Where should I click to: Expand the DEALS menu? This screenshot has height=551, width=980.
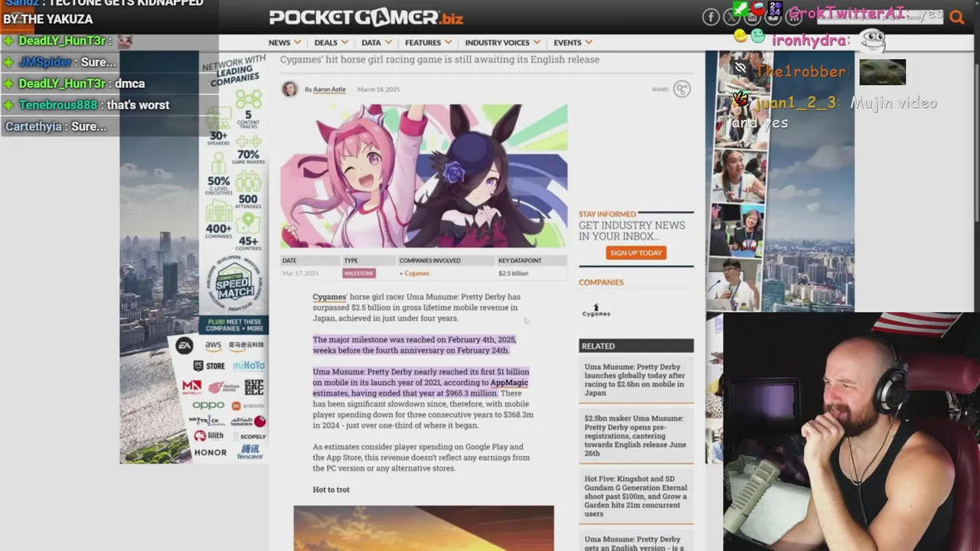pos(331,42)
